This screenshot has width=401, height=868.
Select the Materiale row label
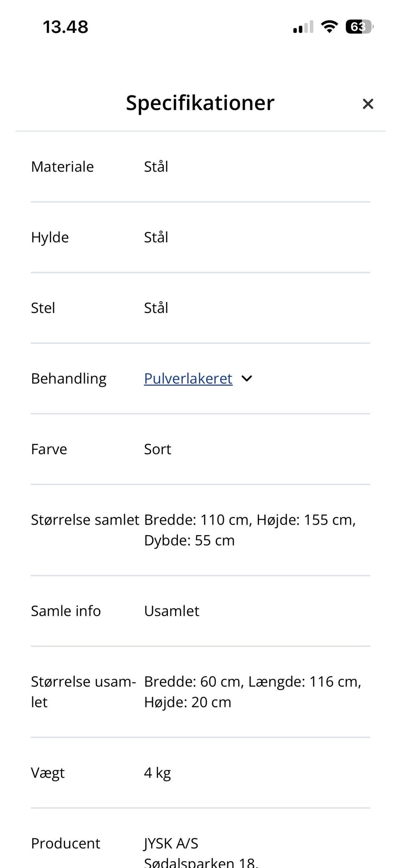pos(62,167)
